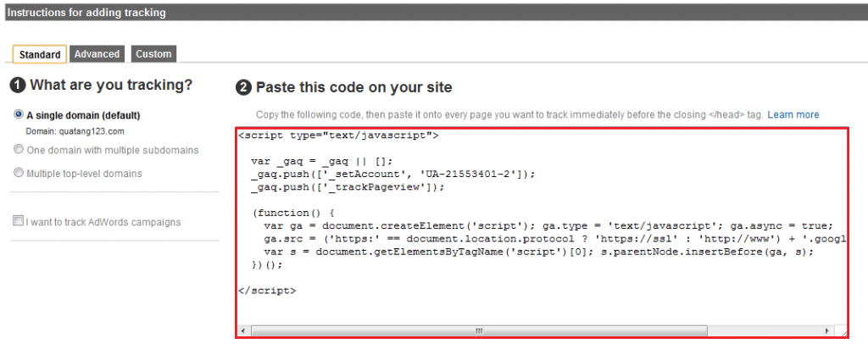
Task: Click the opening script type tag line
Action: (x=338, y=135)
